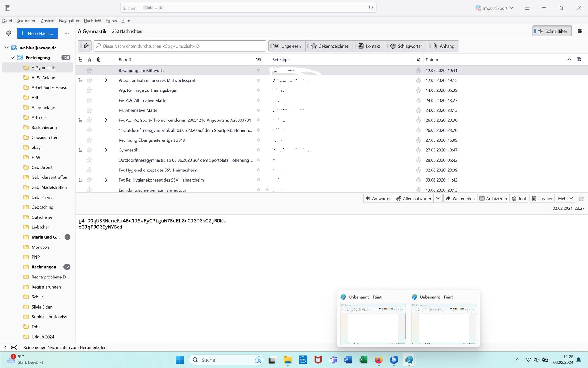Star the 'Bewegung am Mittwoch' message
The image size is (588, 368).
click(89, 71)
